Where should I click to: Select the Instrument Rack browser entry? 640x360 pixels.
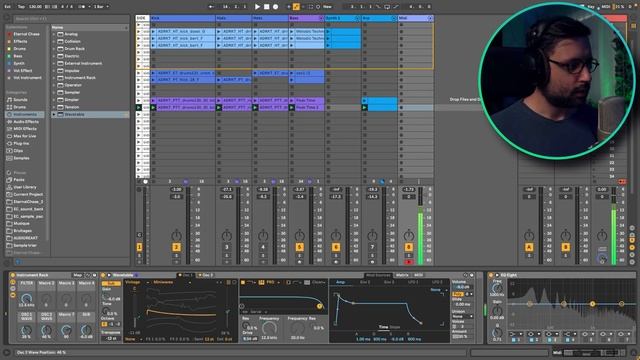(x=80, y=78)
